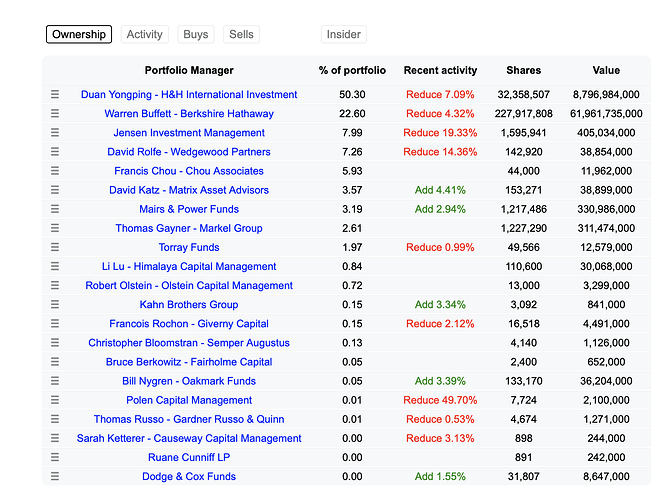Click the menu icon beside Jensen Investment Management
Screen dimensions: 665x500
point(55,132)
